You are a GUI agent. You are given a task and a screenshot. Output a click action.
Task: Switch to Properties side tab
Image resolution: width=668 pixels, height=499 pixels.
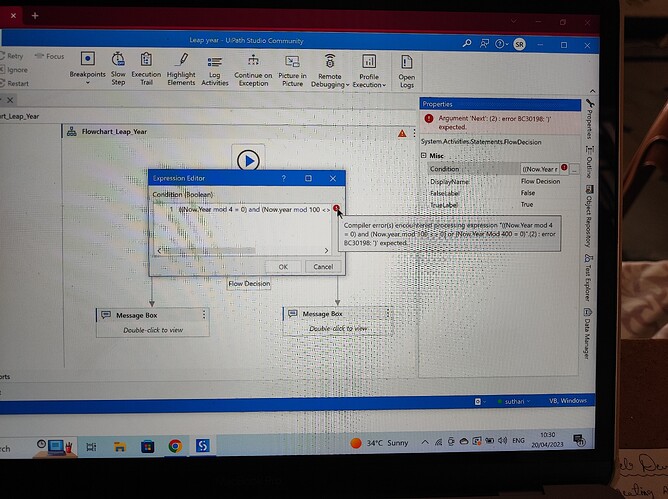pos(590,119)
